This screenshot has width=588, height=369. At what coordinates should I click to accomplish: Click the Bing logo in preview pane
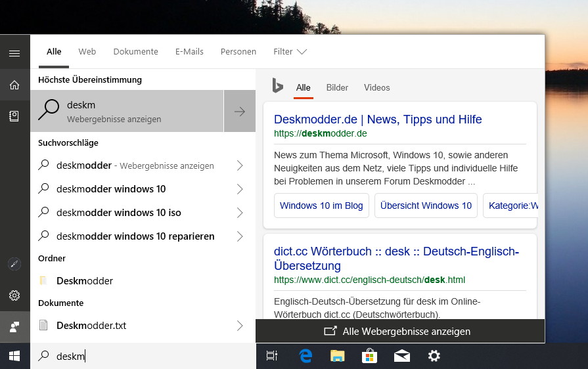(277, 86)
